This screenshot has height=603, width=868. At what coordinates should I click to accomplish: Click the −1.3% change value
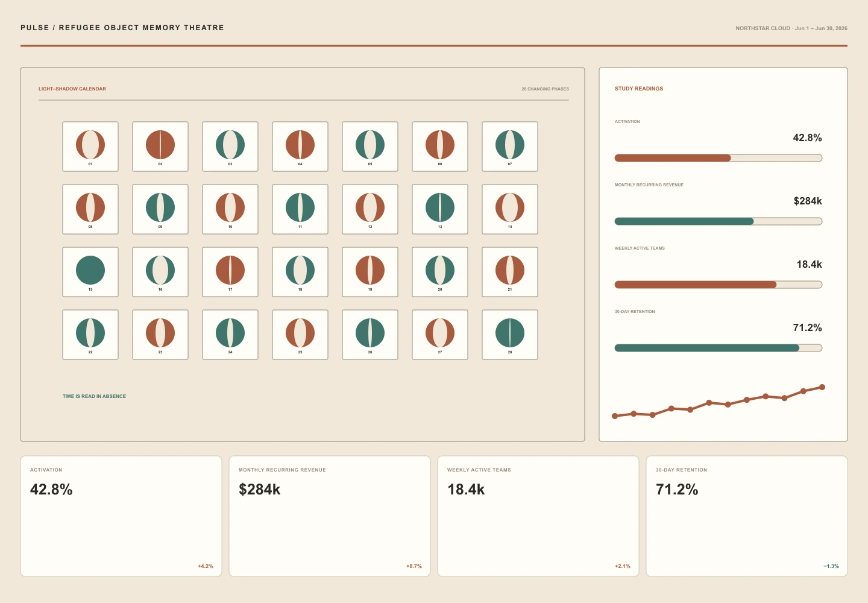coord(831,566)
